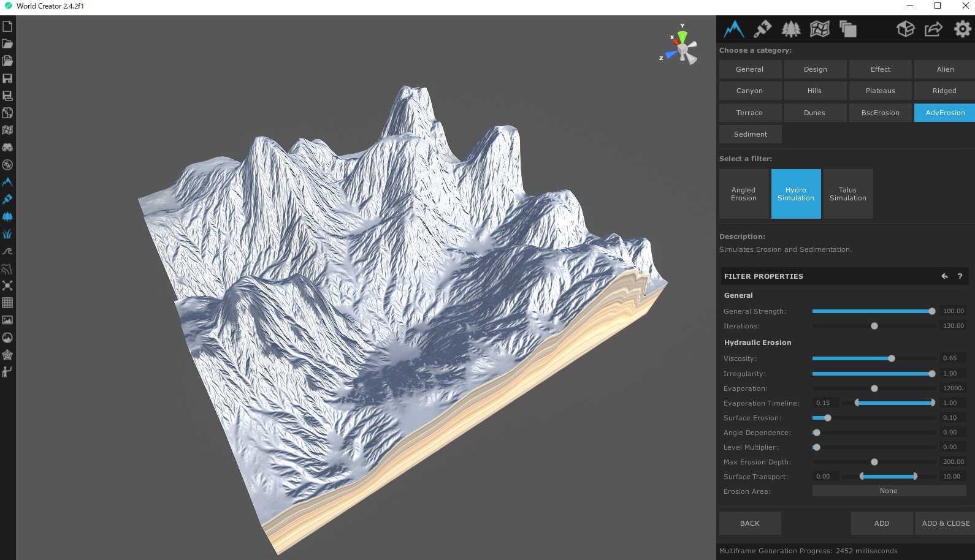Select the General category
975x560 pixels.
point(750,69)
